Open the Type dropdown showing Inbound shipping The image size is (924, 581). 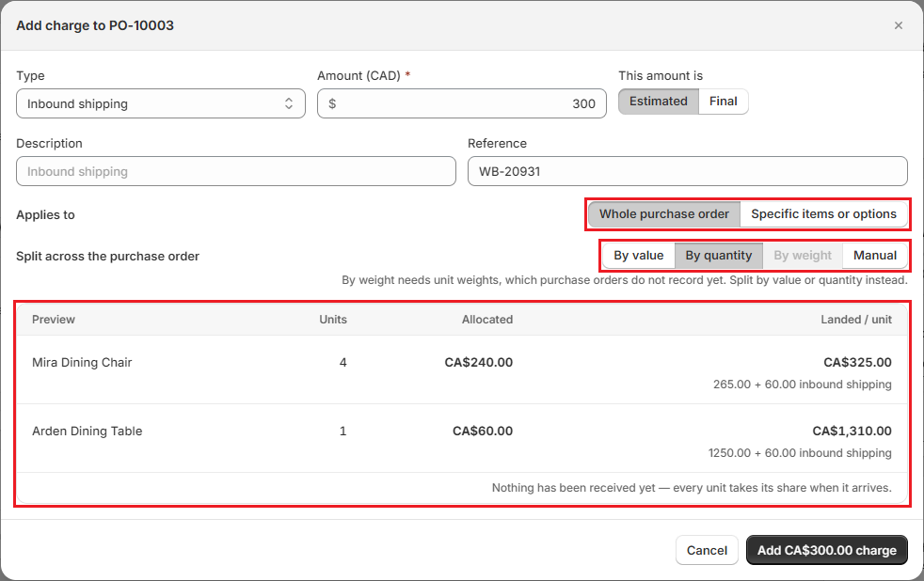(x=161, y=103)
